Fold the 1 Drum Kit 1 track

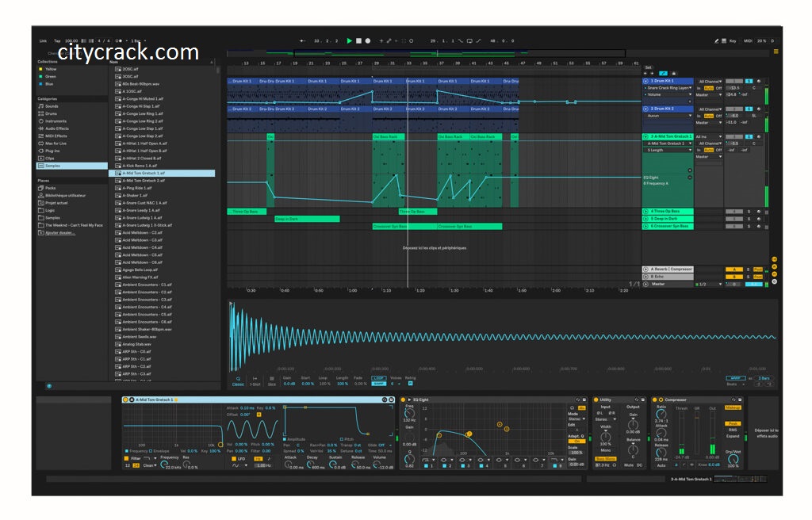click(x=645, y=82)
